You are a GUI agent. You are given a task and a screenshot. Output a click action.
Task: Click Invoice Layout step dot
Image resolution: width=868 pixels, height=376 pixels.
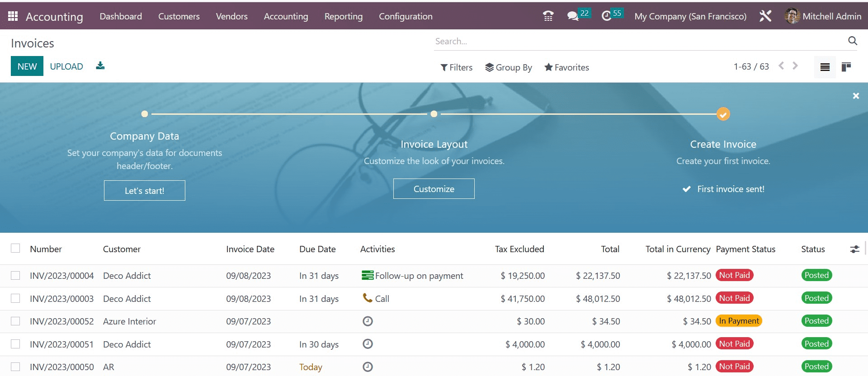point(434,114)
